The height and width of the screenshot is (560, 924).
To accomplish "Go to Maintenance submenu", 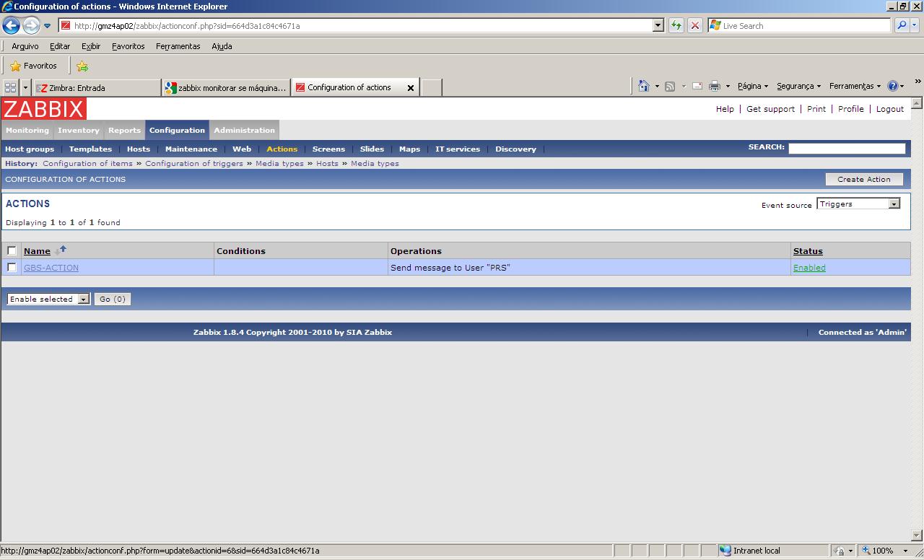I will coord(191,149).
